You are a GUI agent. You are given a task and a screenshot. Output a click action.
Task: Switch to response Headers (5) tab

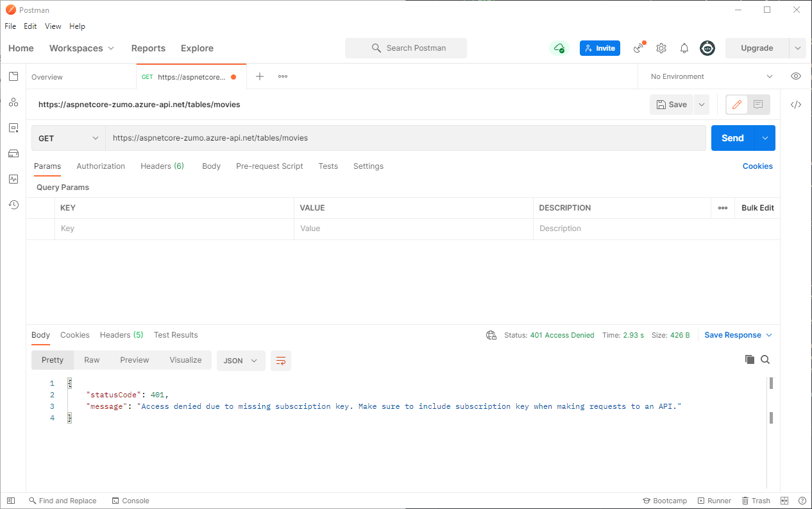[x=121, y=335]
